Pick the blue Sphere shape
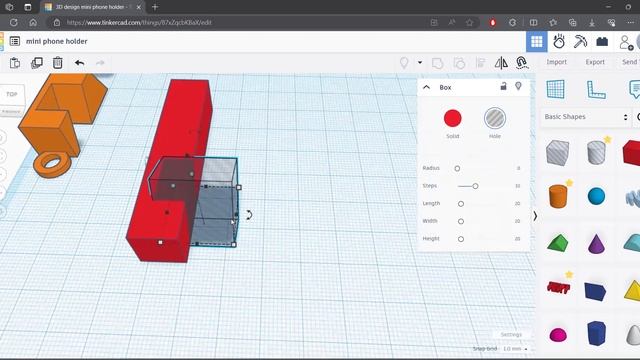 596,196
